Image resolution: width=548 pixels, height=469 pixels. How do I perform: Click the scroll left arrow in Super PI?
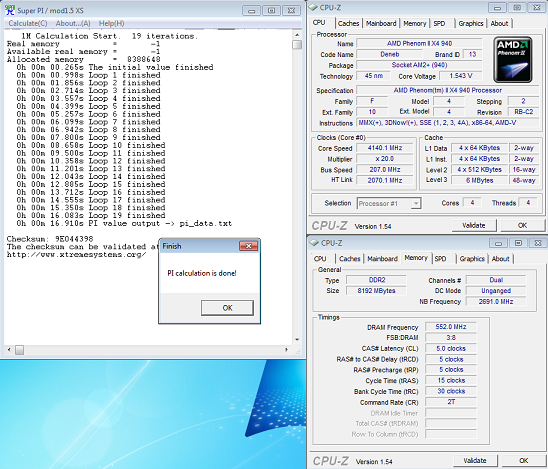coord(9,349)
